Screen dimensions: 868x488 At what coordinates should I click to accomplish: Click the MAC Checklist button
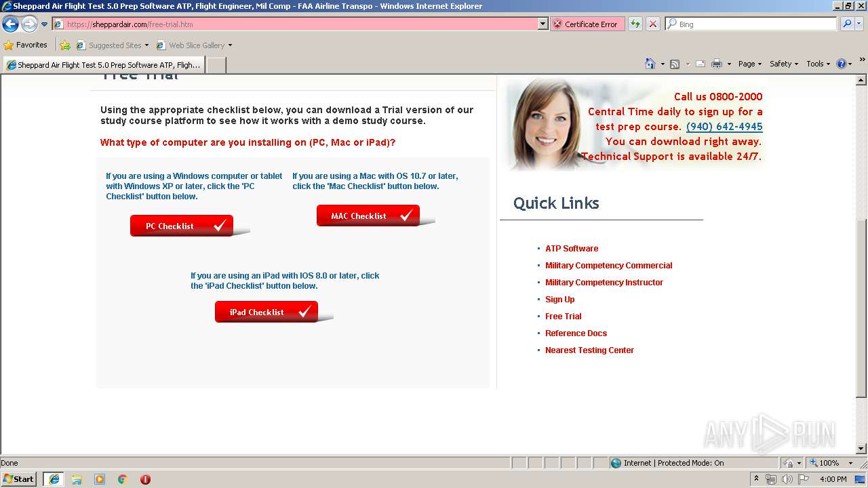tap(368, 216)
